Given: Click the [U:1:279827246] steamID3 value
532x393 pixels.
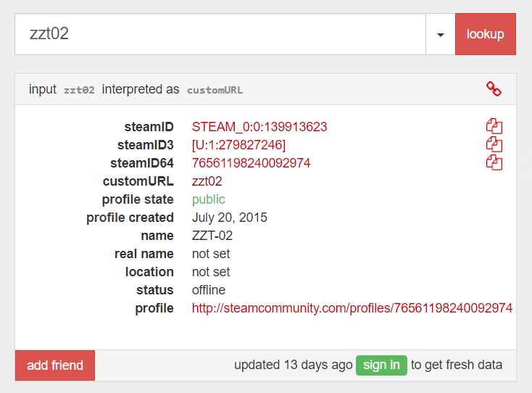Looking at the screenshot, I should [238, 145].
